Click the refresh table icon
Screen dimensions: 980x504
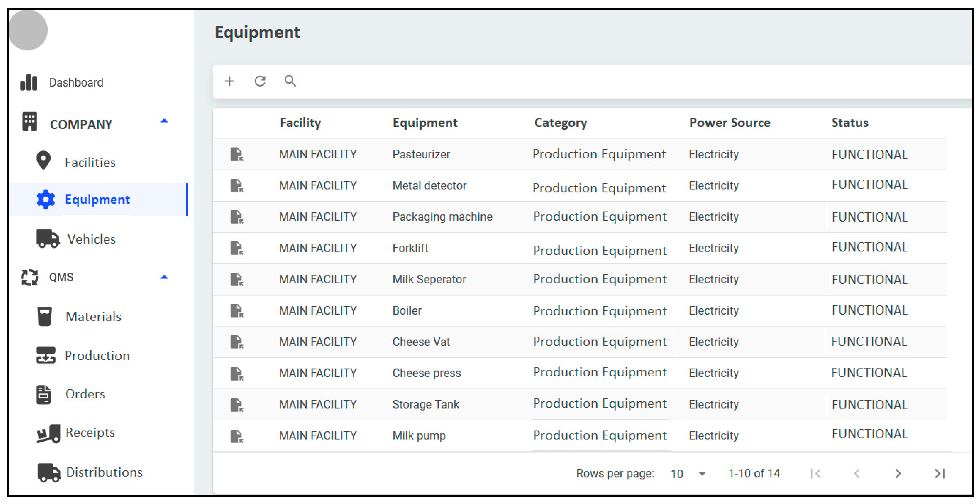tap(260, 81)
